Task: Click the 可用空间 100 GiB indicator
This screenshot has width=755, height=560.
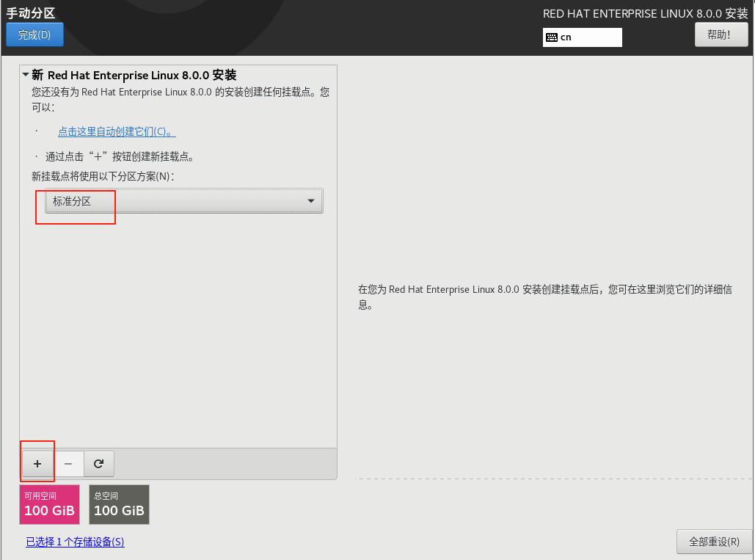Action: pyautogui.click(x=50, y=505)
